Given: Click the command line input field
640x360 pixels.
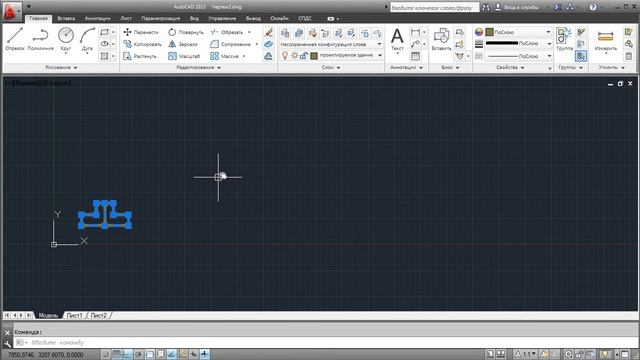Looking at the screenshot, I should [327, 342].
